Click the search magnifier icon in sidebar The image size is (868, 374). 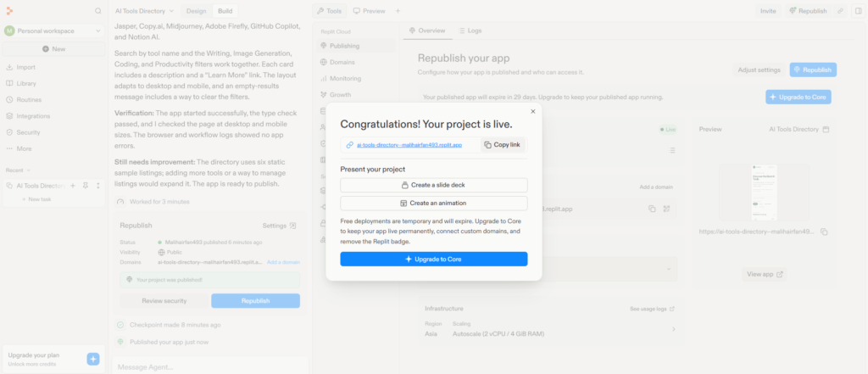point(98,10)
